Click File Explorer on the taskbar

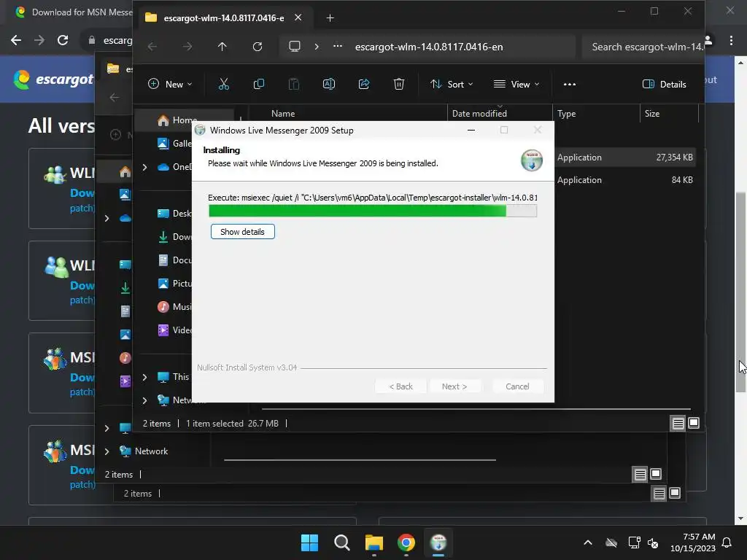tap(374, 542)
